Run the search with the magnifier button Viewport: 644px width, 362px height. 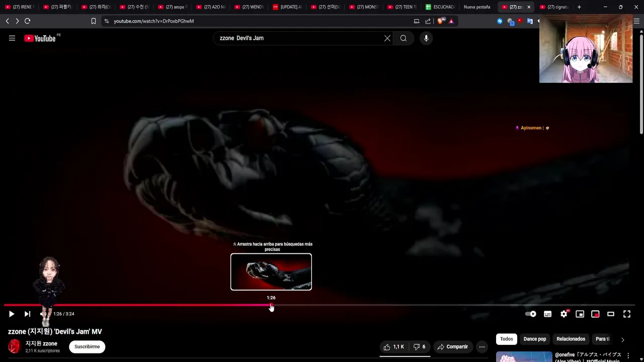(x=404, y=38)
